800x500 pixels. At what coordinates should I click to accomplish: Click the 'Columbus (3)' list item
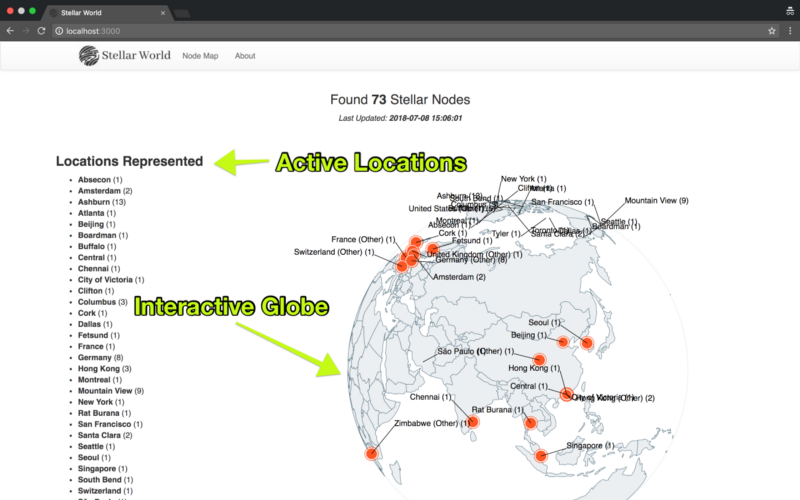pyautogui.click(x=103, y=302)
